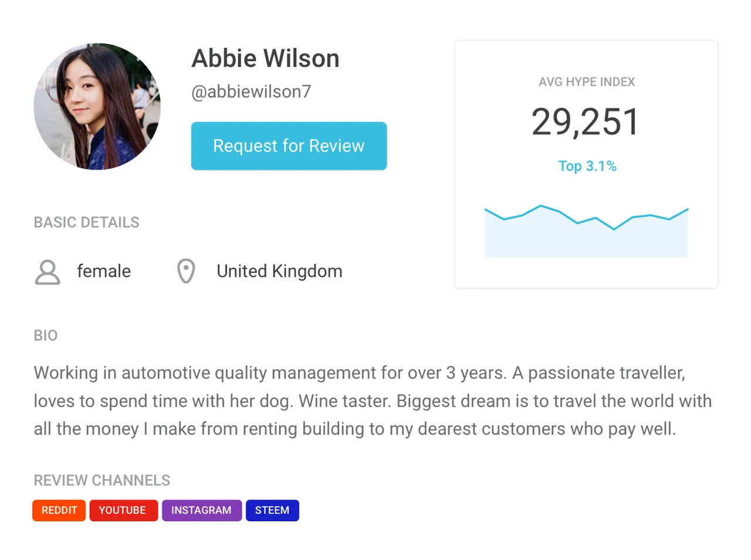This screenshot has height=560, width=751.
Task: Click the REVIEW CHANNELS section heading
Action: tap(102, 480)
